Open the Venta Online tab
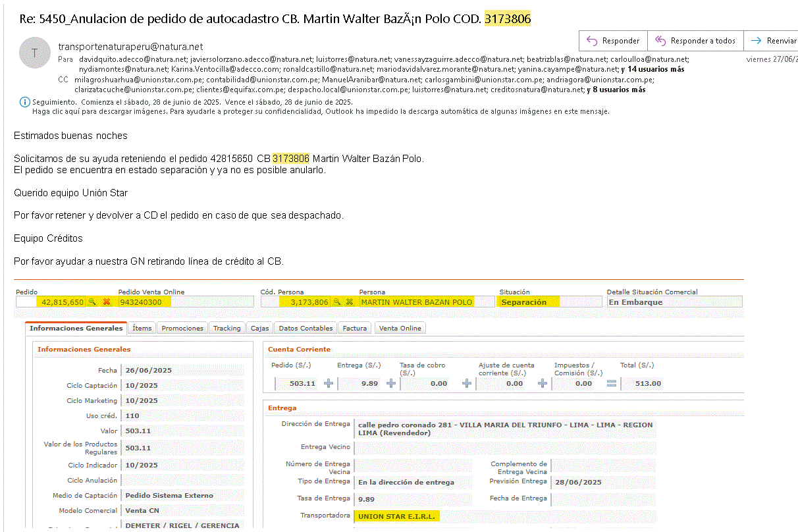 pyautogui.click(x=400, y=328)
